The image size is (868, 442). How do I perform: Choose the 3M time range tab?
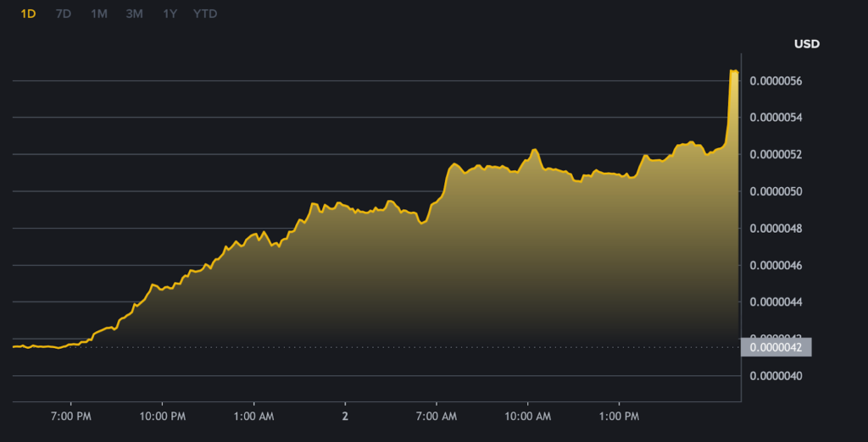click(134, 14)
